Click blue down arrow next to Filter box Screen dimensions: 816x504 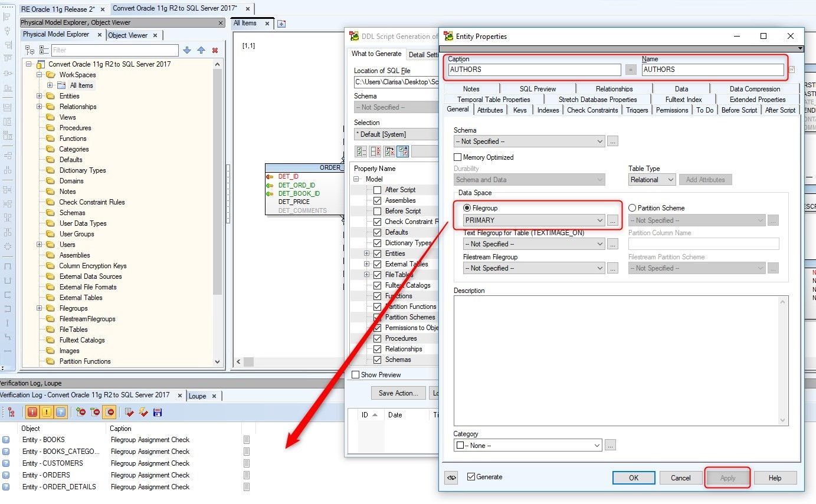[187, 51]
